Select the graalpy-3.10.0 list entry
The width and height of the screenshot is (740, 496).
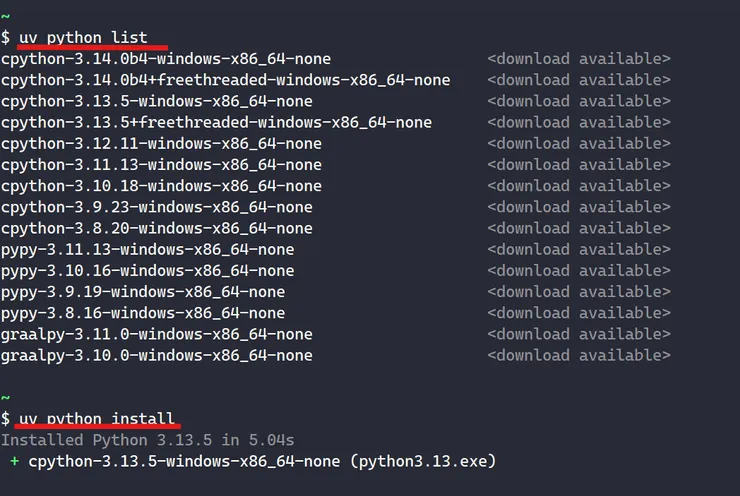pos(157,355)
